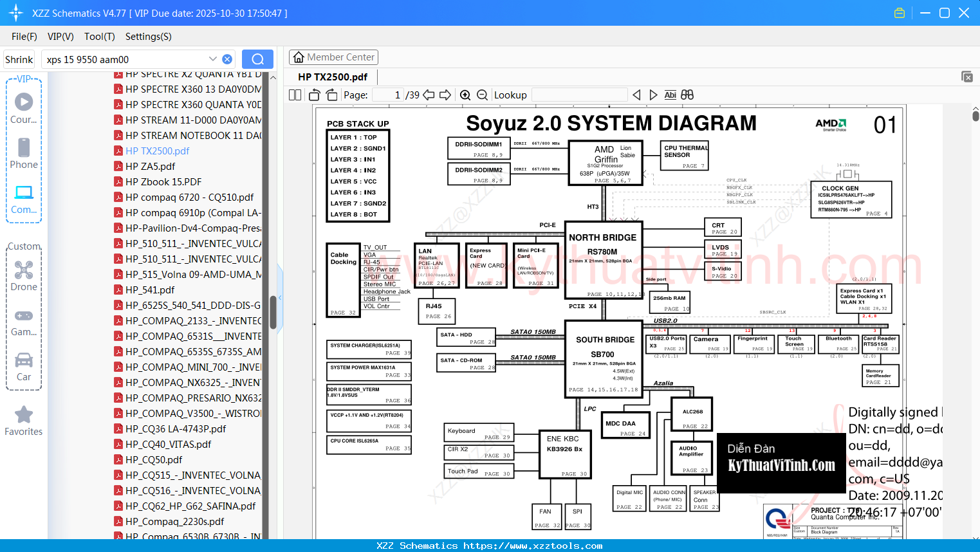Viewport: 980px width, 552px height.
Task: Open the VIP(V) menu
Action: 60,37
